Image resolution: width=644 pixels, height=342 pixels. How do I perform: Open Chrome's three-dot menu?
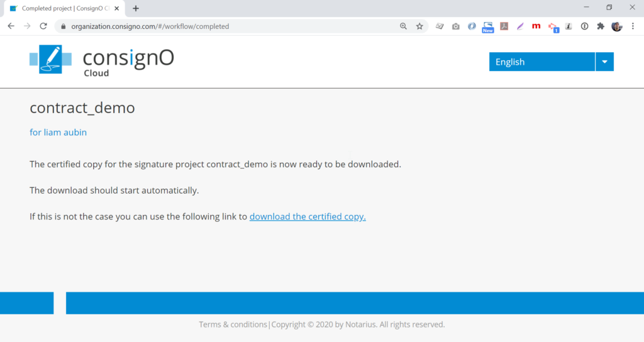pos(633,26)
